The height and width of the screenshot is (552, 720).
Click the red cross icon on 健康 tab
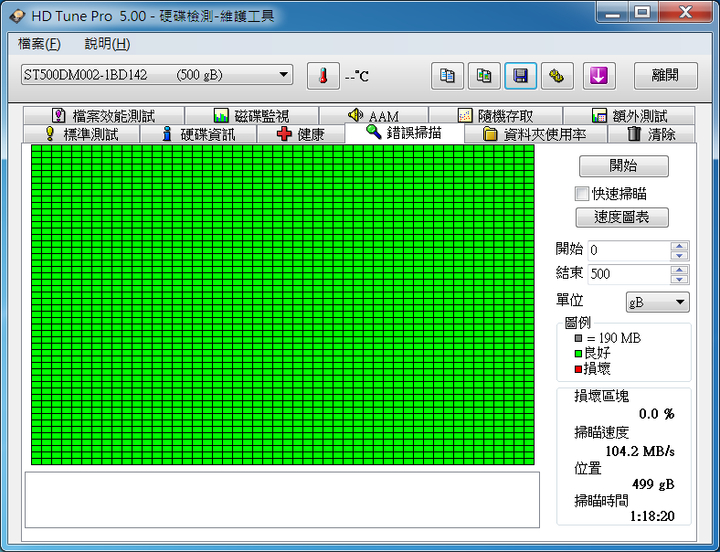(x=284, y=134)
